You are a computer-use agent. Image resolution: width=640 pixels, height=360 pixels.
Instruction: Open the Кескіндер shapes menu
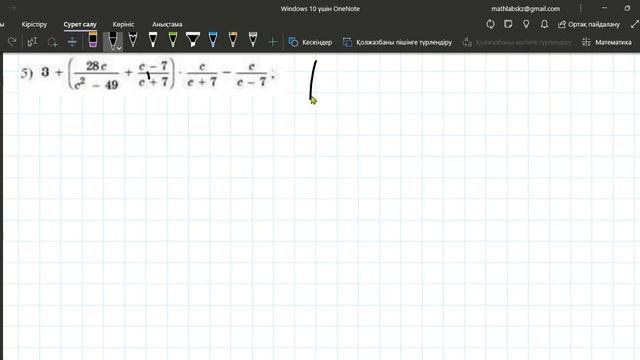(x=310, y=42)
